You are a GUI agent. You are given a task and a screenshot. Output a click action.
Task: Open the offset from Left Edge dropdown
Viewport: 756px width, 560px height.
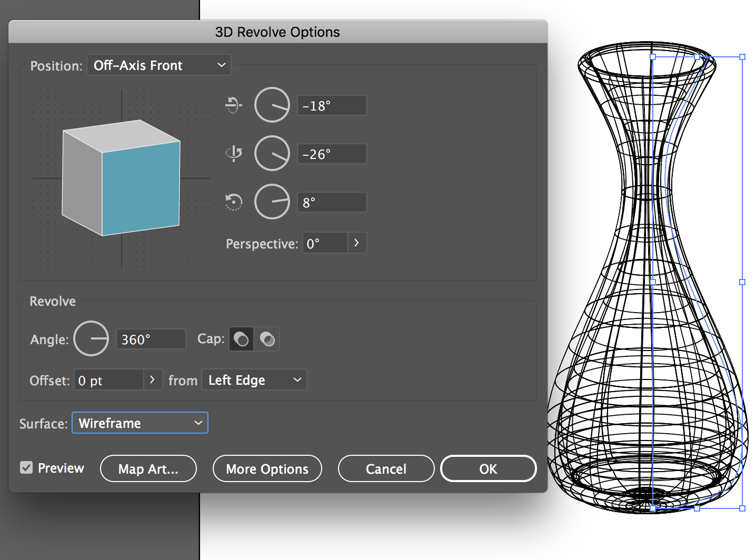254,380
